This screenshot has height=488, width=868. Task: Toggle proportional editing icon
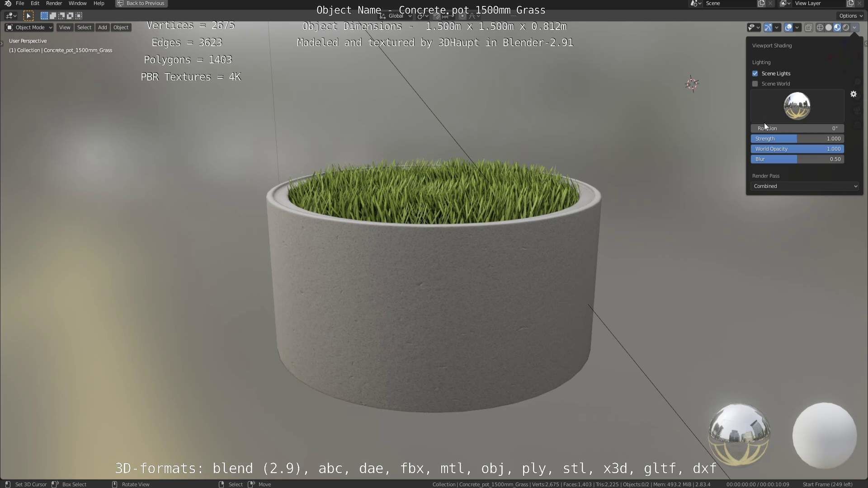[x=462, y=16]
